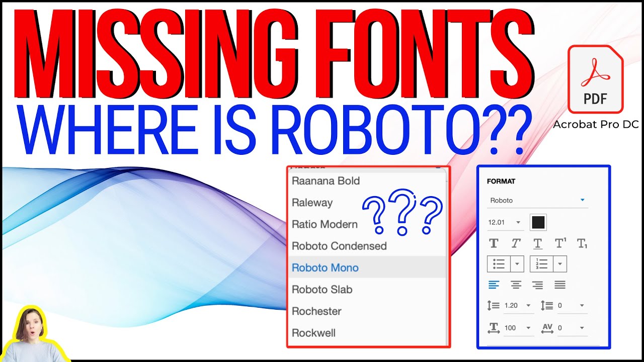Create a bulleted list
Viewport: 644px width, 362px height.
tap(499, 263)
